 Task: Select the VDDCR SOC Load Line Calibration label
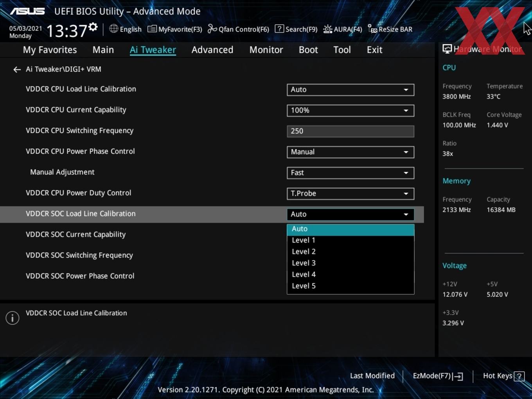81,214
